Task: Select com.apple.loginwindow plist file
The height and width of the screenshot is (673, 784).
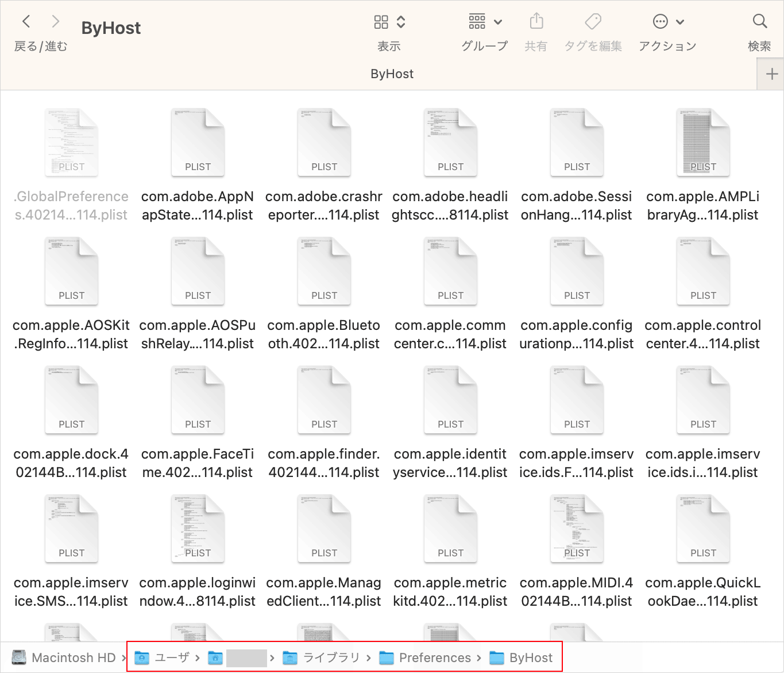Action: tap(198, 530)
